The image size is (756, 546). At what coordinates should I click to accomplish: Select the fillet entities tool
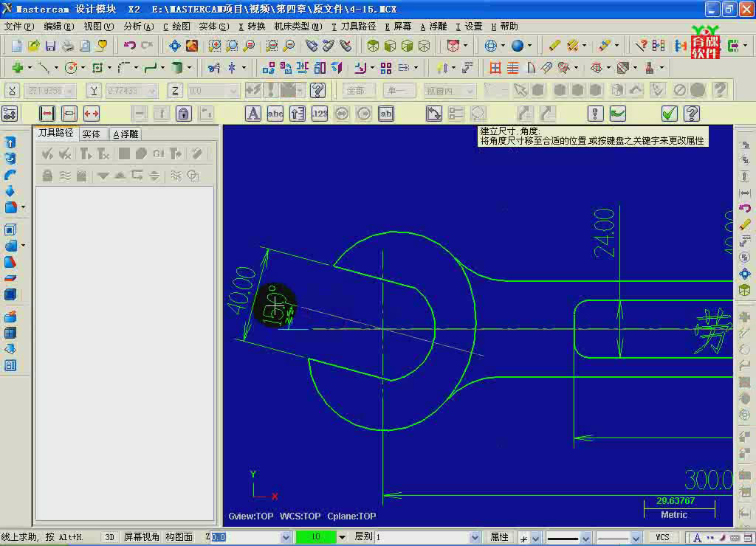124,68
